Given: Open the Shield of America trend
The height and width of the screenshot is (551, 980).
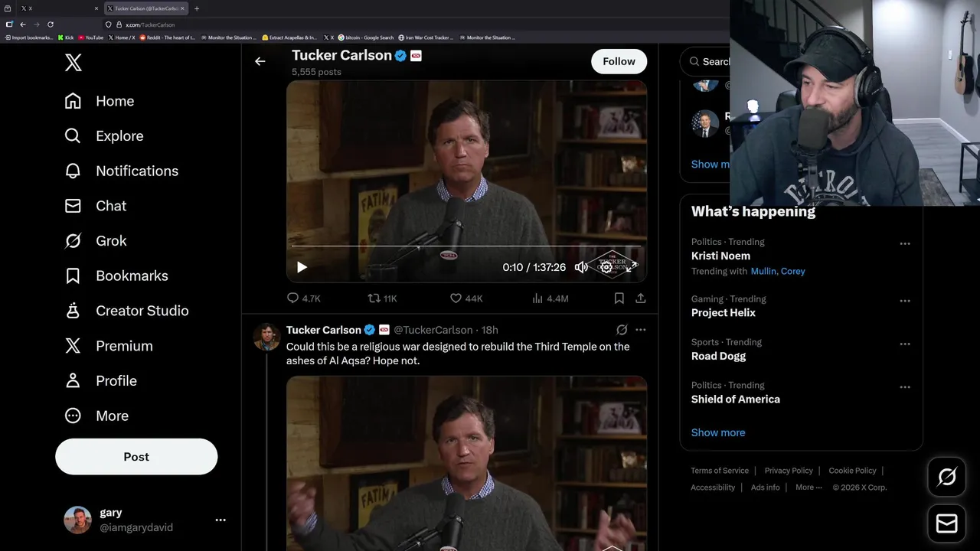Looking at the screenshot, I should click(x=736, y=399).
